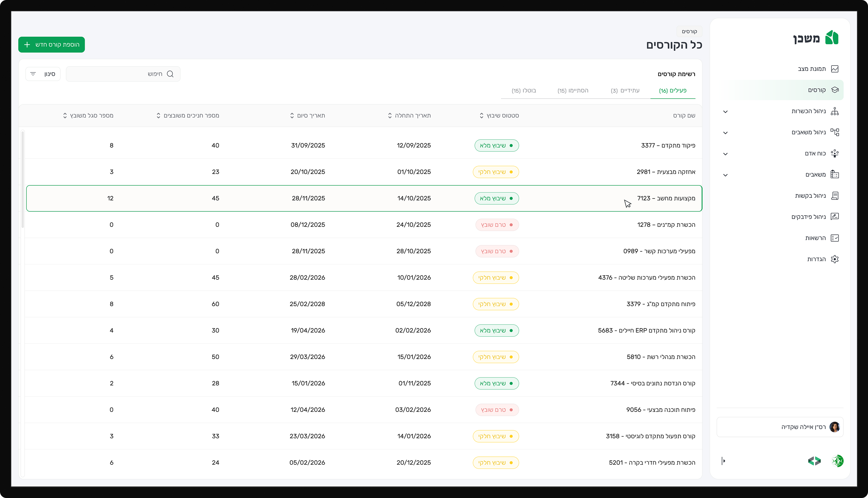Click הוספת קורס חדש button
The width and height of the screenshot is (868, 498).
52,45
